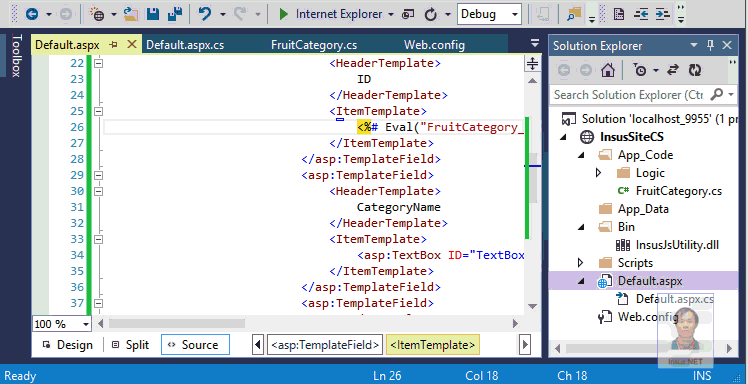
Task: Select InsusJsUtility.dll in Solution Explorer
Action: [x=677, y=245]
